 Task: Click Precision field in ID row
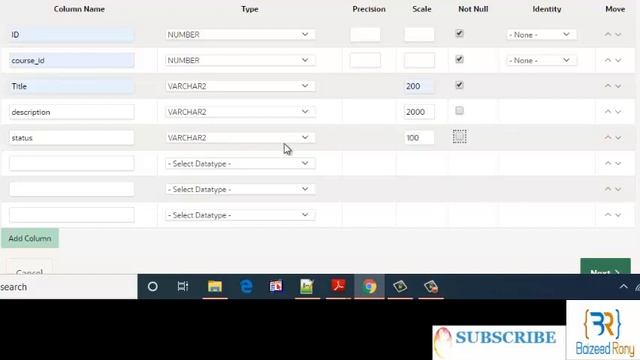(x=365, y=35)
